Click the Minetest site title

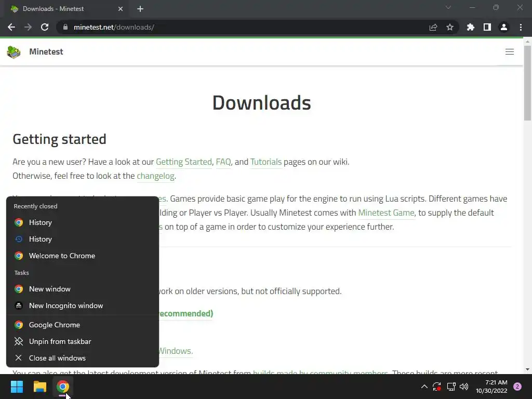(46, 51)
